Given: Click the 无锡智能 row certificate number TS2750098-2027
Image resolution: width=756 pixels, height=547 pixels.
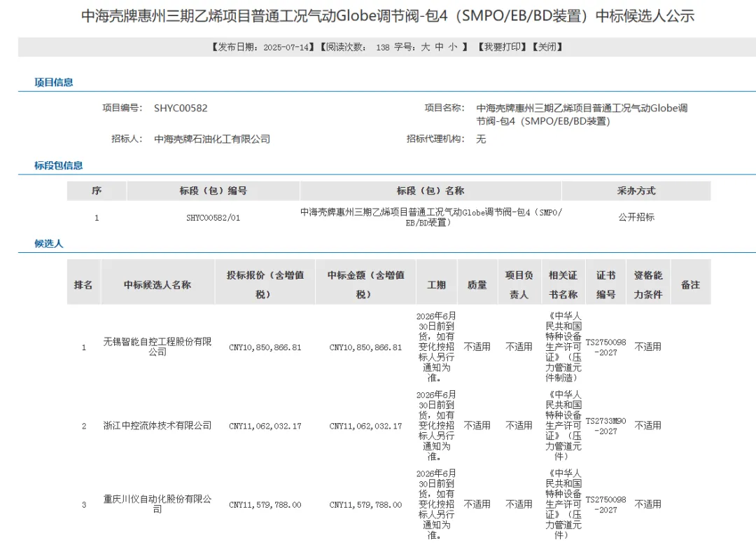Looking at the screenshot, I should pyautogui.click(x=606, y=347).
